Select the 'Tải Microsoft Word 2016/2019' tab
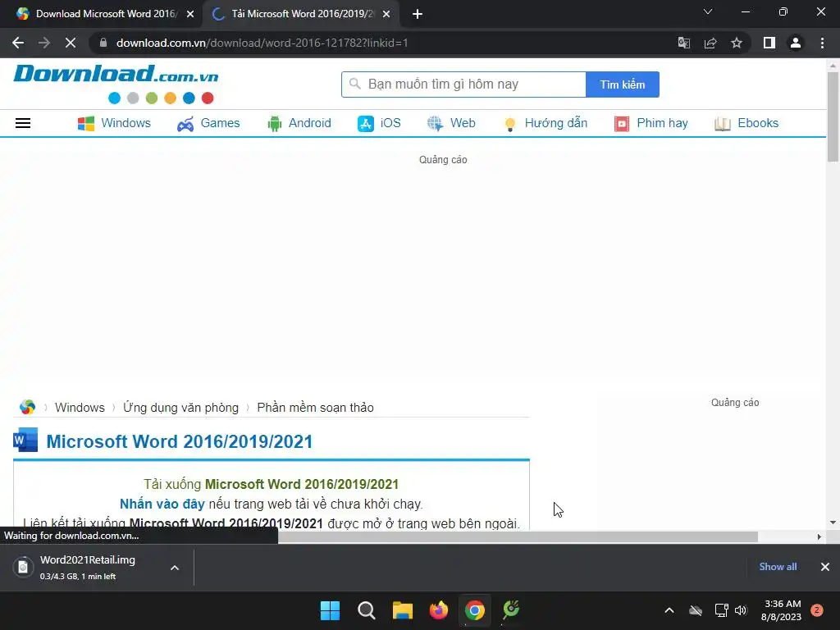This screenshot has height=630, width=840. tap(302, 15)
